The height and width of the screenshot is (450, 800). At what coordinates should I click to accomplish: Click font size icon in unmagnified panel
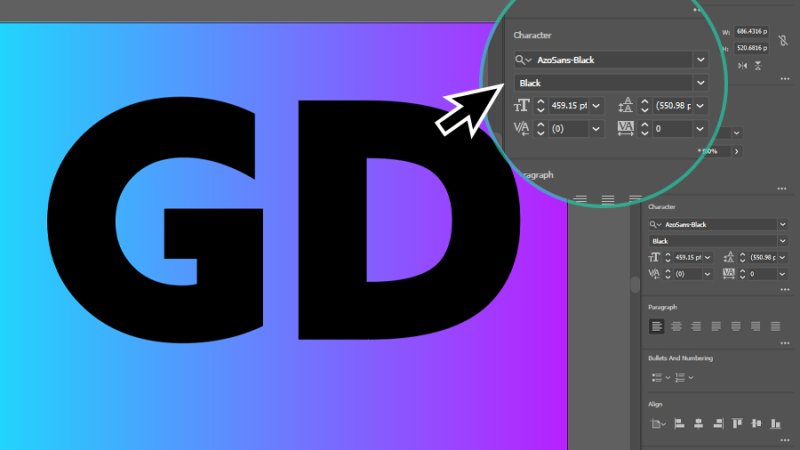click(x=654, y=258)
